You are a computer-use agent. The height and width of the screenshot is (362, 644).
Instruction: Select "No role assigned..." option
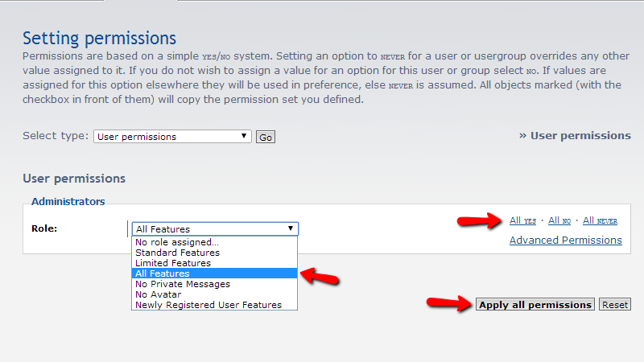click(x=177, y=242)
